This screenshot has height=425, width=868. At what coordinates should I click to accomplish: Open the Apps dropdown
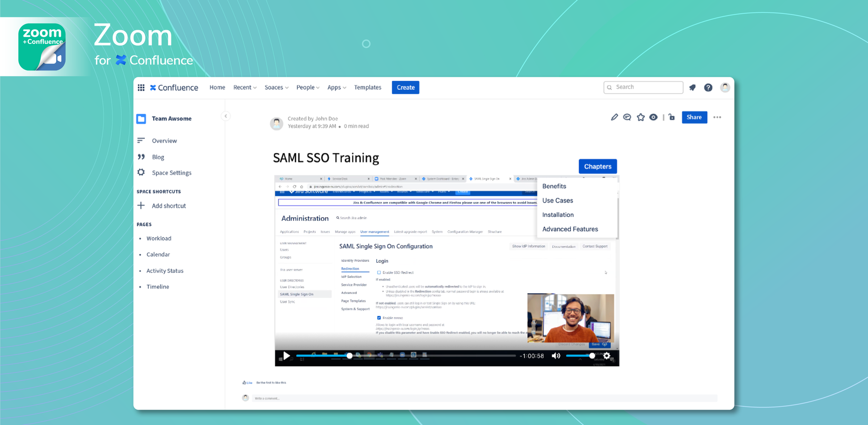point(337,87)
